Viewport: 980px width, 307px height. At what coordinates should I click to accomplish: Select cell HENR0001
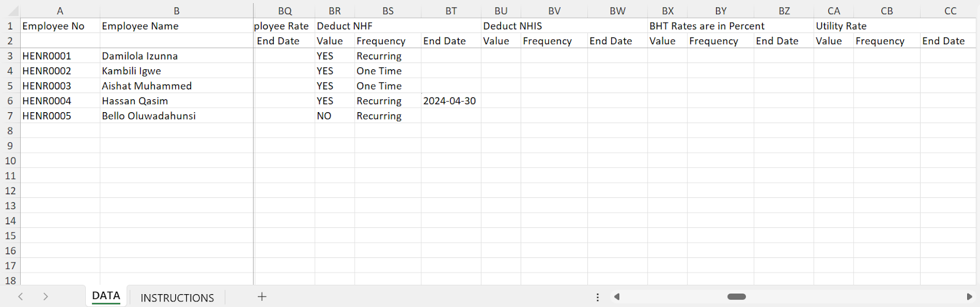pyautogui.click(x=60, y=56)
